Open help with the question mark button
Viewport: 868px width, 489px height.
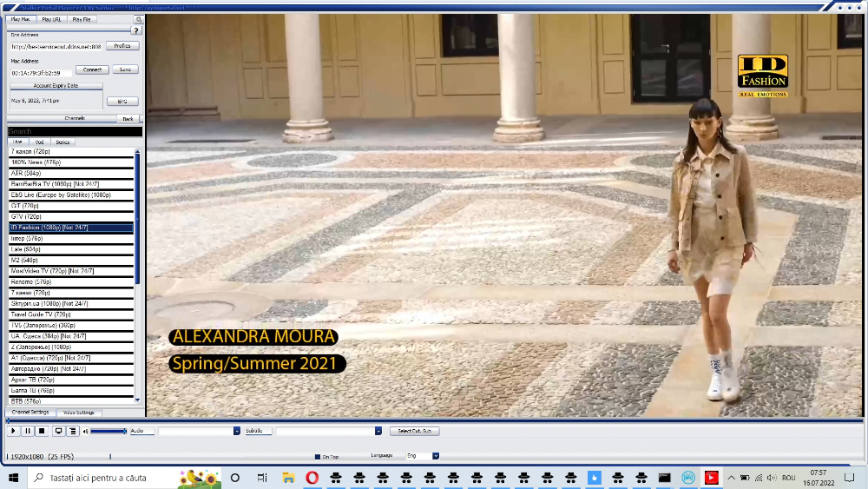click(x=136, y=31)
